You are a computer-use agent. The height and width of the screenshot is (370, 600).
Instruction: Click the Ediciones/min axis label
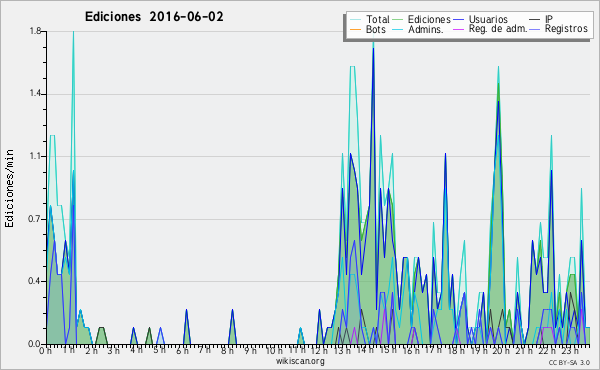tap(9, 188)
